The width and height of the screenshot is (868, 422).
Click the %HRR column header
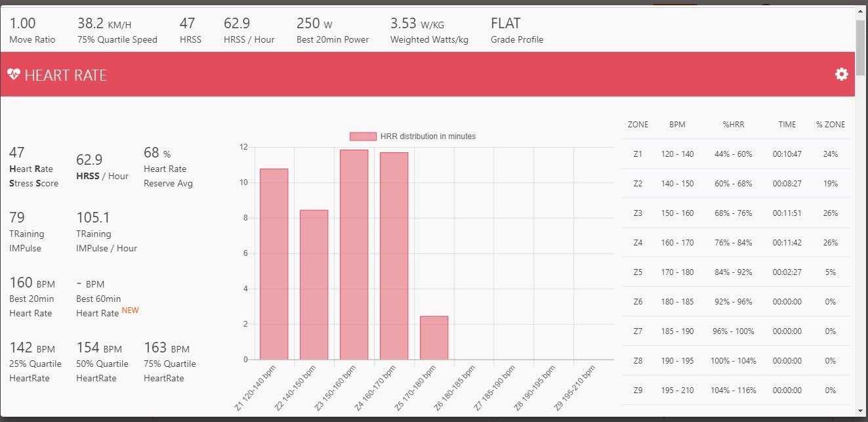click(x=733, y=125)
